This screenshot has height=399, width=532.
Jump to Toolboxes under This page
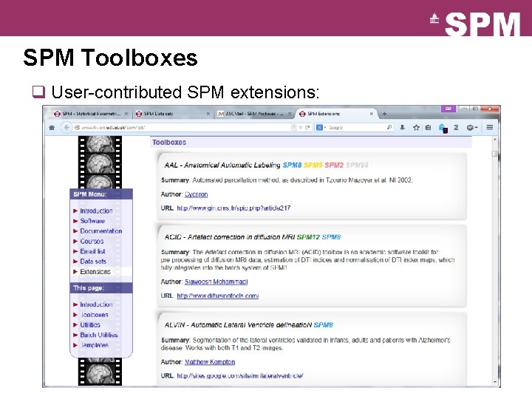coord(95,315)
